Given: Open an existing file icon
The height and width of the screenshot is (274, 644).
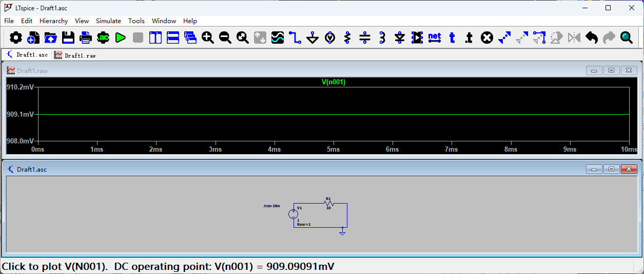Looking at the screenshot, I should [x=51, y=38].
